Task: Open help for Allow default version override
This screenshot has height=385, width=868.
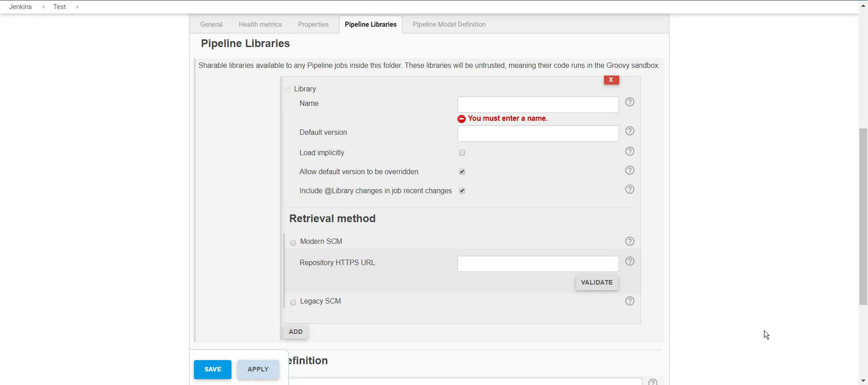Action: point(630,171)
